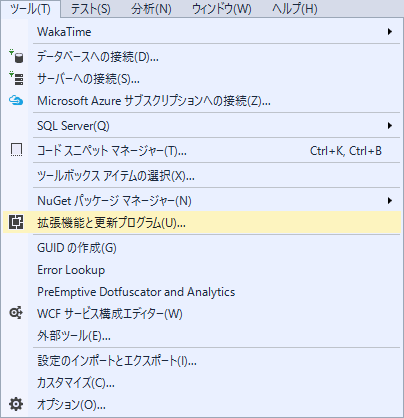Screen dimensions: 404x418
Task: Open WCF サービス構成エディター(W)
Action: (202, 314)
